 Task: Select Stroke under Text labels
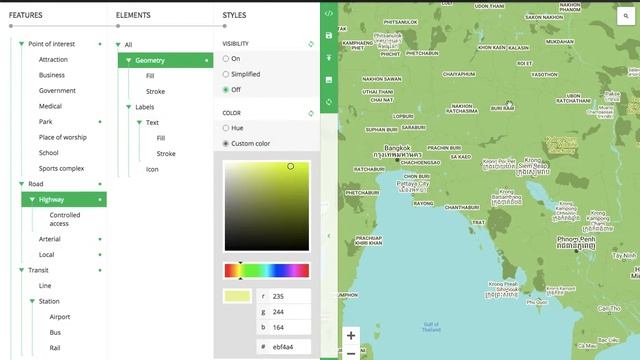tap(166, 153)
